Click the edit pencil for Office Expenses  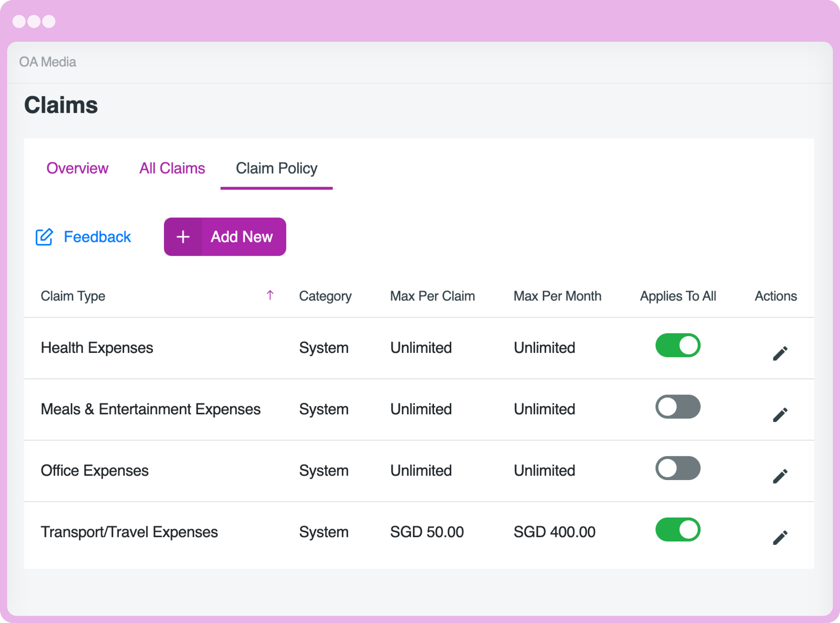coord(780,476)
